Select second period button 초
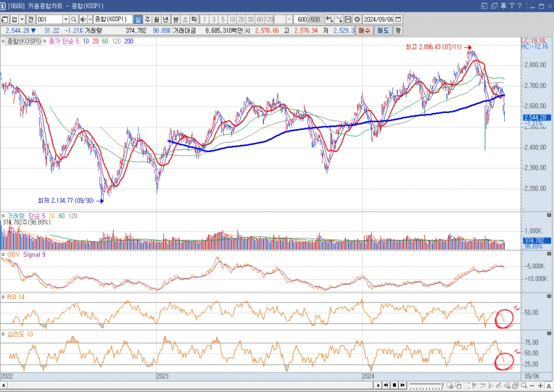The image size is (554, 392). coord(185,20)
